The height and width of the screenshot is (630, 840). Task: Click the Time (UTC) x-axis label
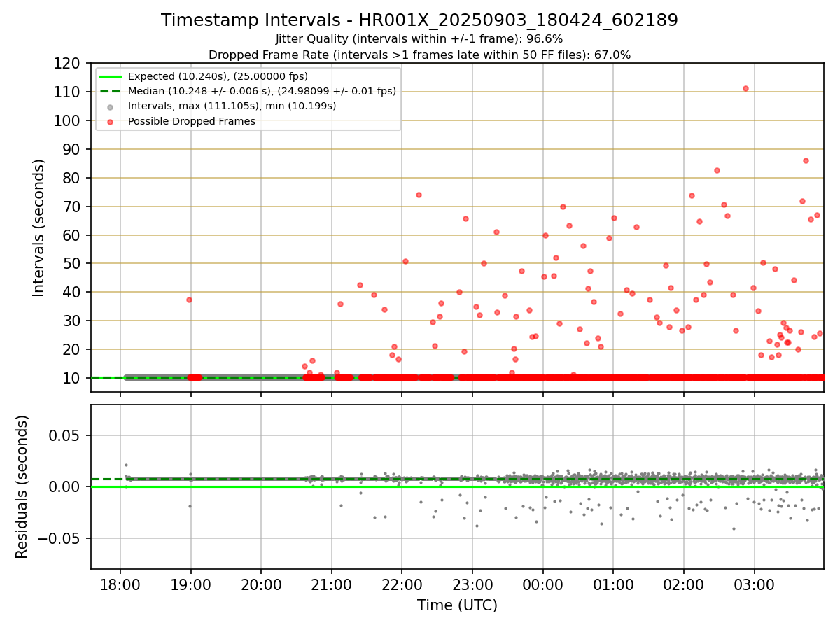(457, 605)
